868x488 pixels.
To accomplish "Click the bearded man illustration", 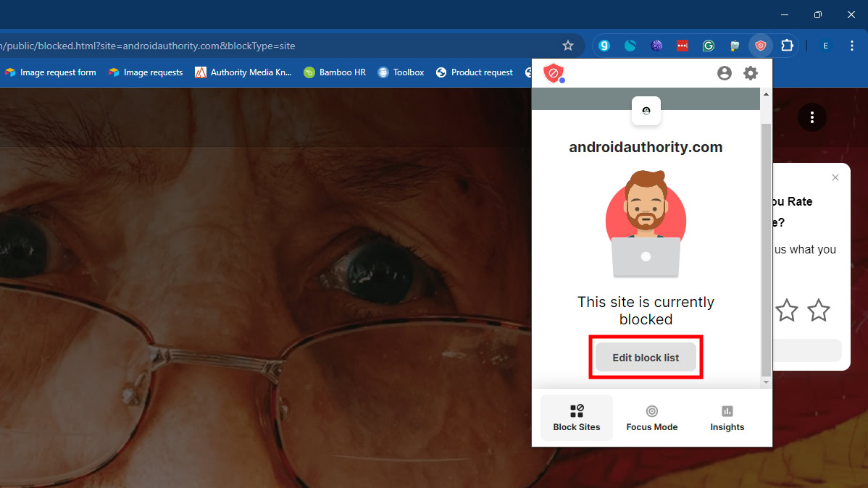I will [646, 224].
